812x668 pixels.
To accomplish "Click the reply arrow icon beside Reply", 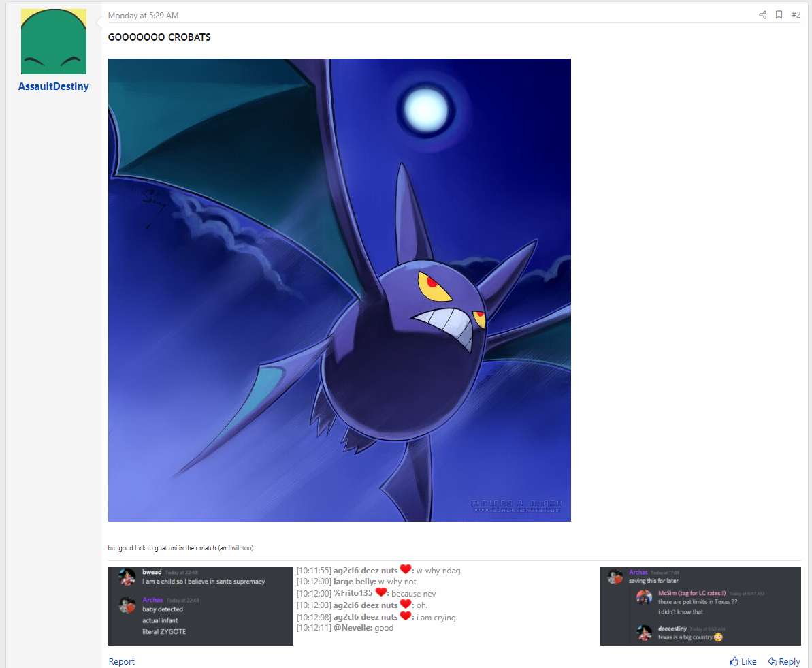I will click(x=772, y=661).
